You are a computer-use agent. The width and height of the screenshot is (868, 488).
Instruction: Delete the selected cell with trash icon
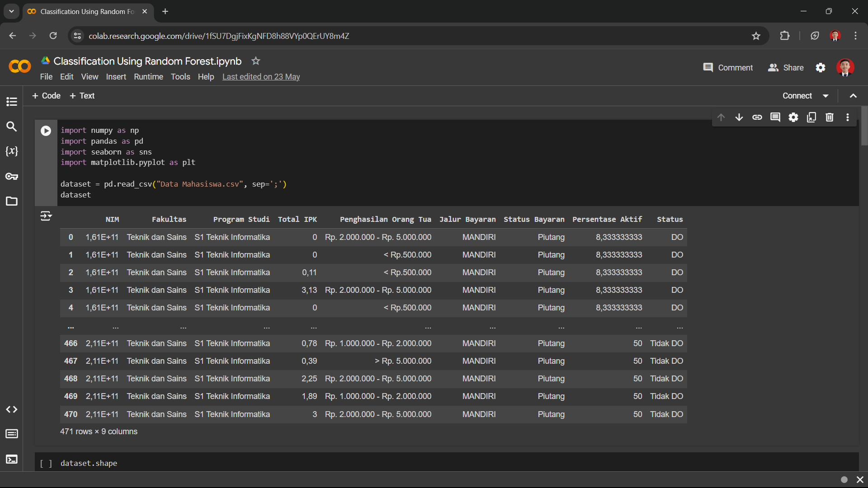click(x=830, y=117)
